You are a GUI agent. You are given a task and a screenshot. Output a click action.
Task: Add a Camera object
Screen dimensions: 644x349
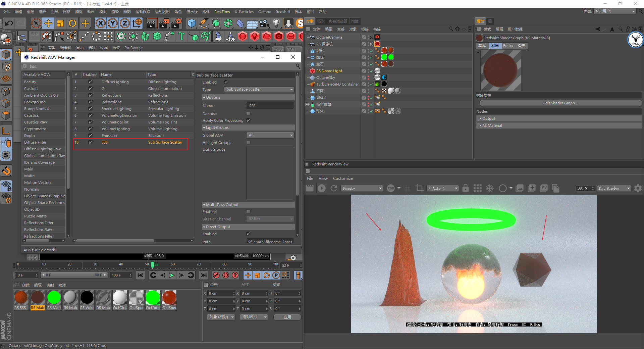(x=264, y=23)
